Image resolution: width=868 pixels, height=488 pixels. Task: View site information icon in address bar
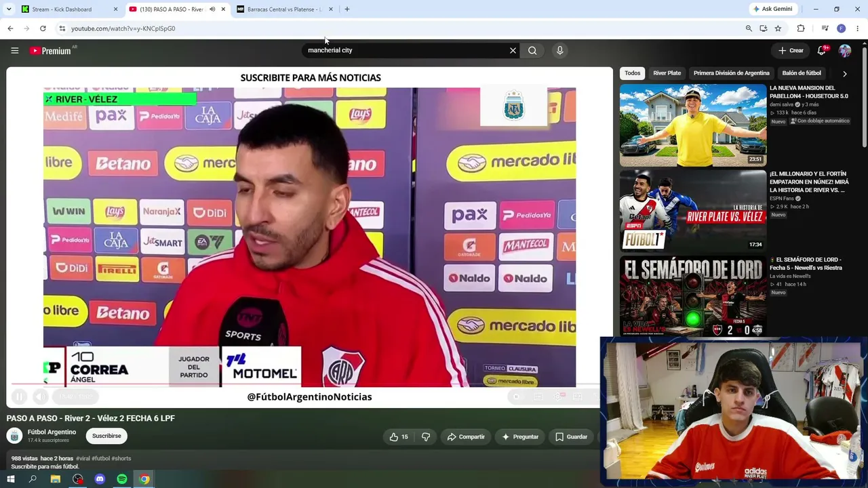click(x=62, y=28)
